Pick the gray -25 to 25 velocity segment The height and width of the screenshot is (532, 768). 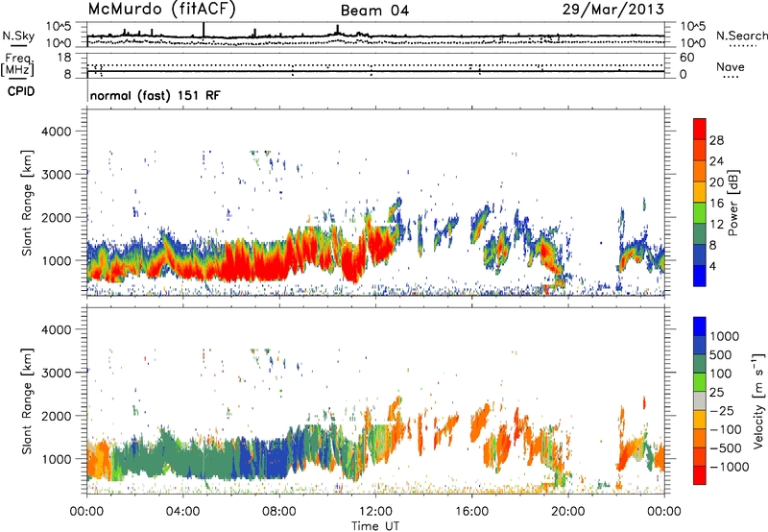click(x=700, y=400)
